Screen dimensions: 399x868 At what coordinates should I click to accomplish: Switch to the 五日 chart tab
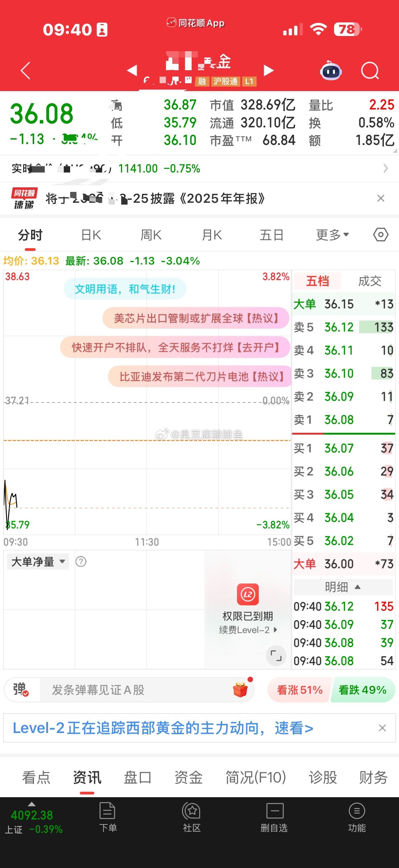tap(271, 235)
